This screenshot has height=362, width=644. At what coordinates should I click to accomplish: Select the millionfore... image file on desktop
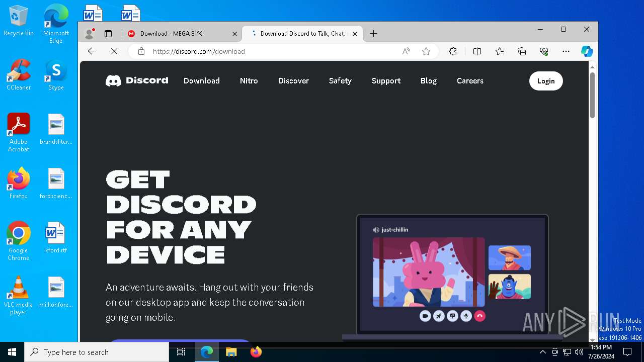56,292
